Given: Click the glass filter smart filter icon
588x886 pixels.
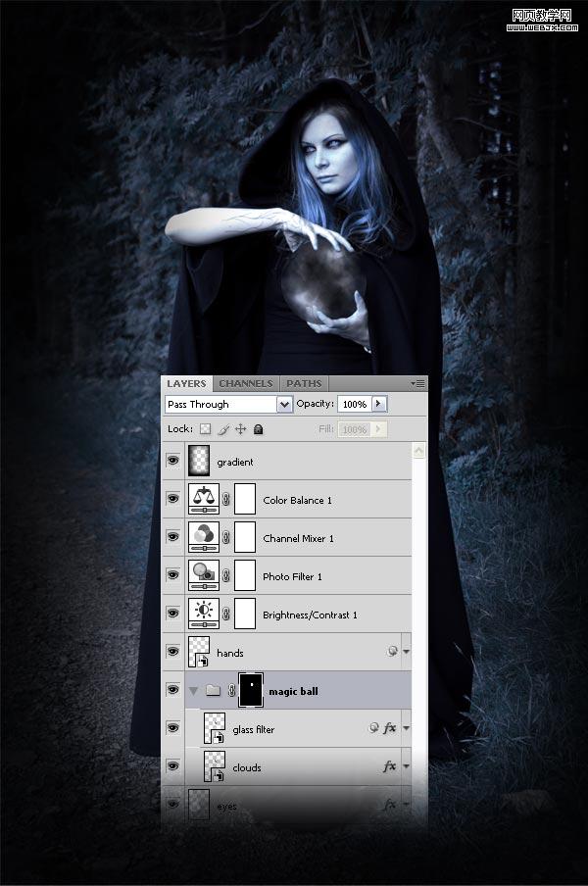Looking at the screenshot, I should (372, 728).
